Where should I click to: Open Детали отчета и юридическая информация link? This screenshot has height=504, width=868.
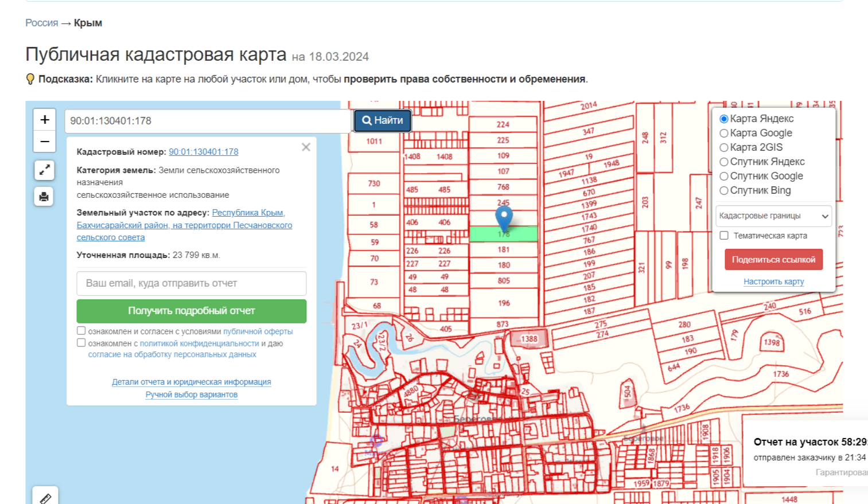pos(192,382)
